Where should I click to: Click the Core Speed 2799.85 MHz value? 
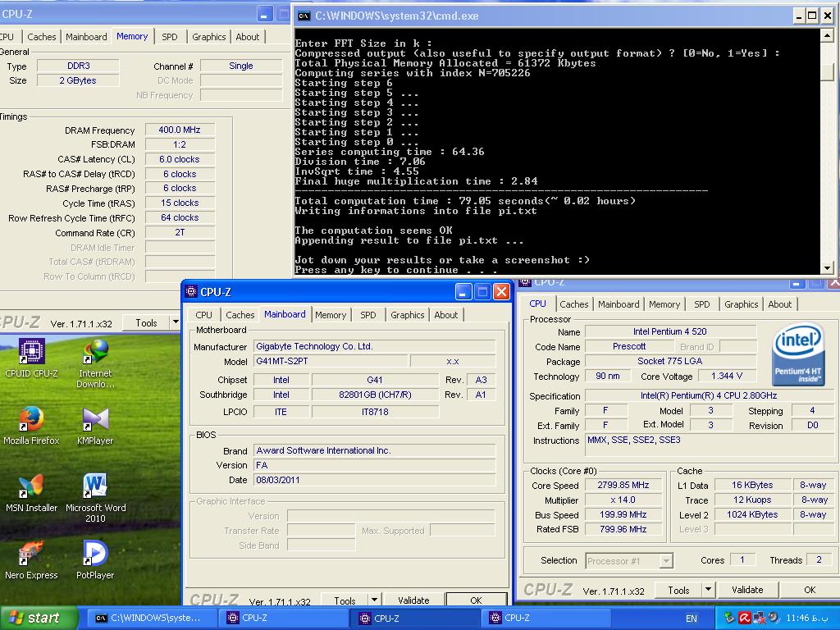coord(623,486)
